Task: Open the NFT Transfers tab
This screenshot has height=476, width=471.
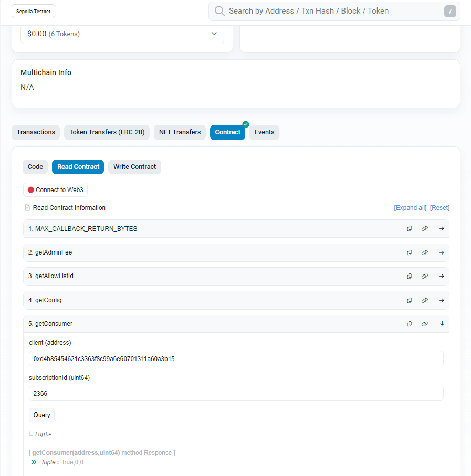Action: pyautogui.click(x=180, y=132)
